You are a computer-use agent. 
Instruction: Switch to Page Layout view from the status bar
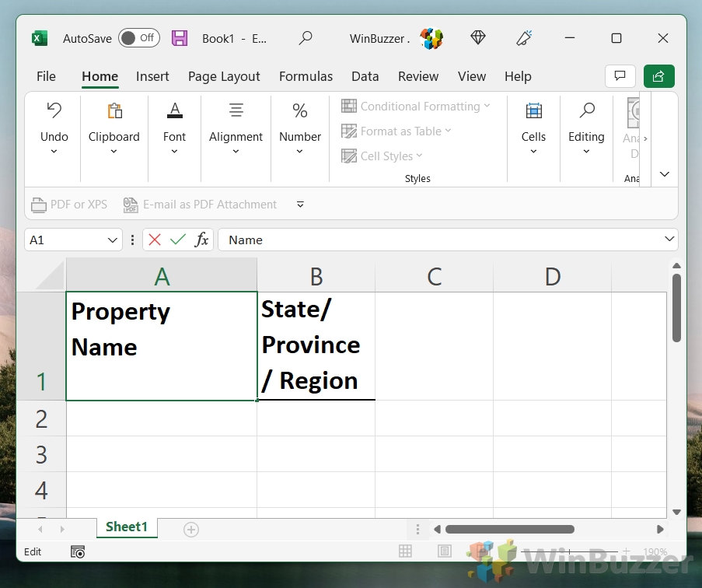tap(444, 551)
